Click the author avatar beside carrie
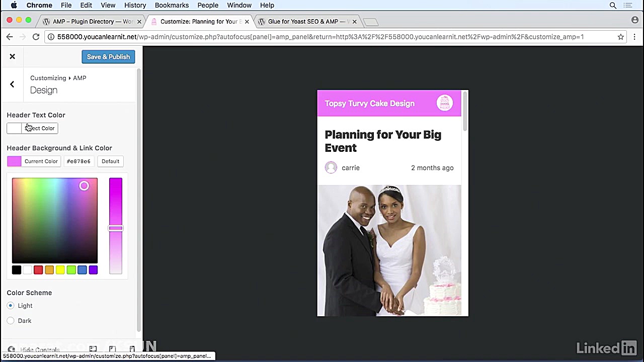 (x=331, y=167)
